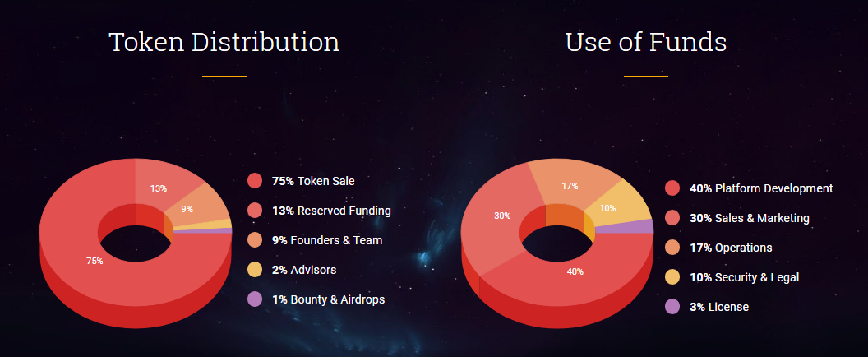Click the yellow Advisors legend dot
The height and width of the screenshot is (357, 868).
click(255, 270)
